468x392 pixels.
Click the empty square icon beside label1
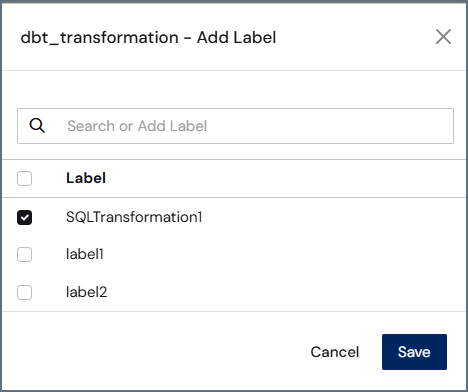[x=24, y=255]
